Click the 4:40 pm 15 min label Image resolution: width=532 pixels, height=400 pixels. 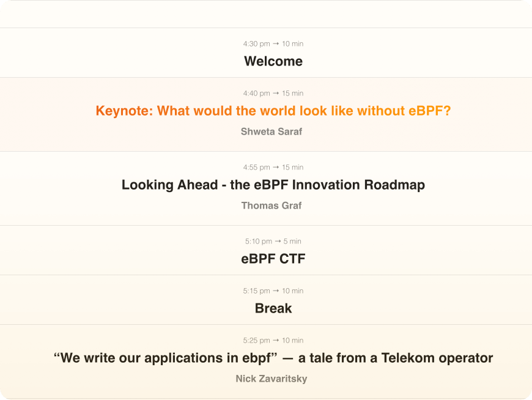pos(273,94)
